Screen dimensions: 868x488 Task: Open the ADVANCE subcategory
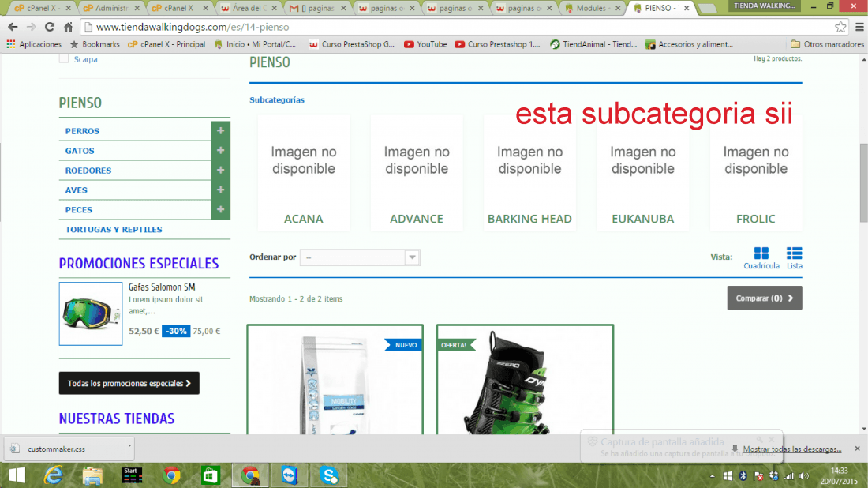417,173
